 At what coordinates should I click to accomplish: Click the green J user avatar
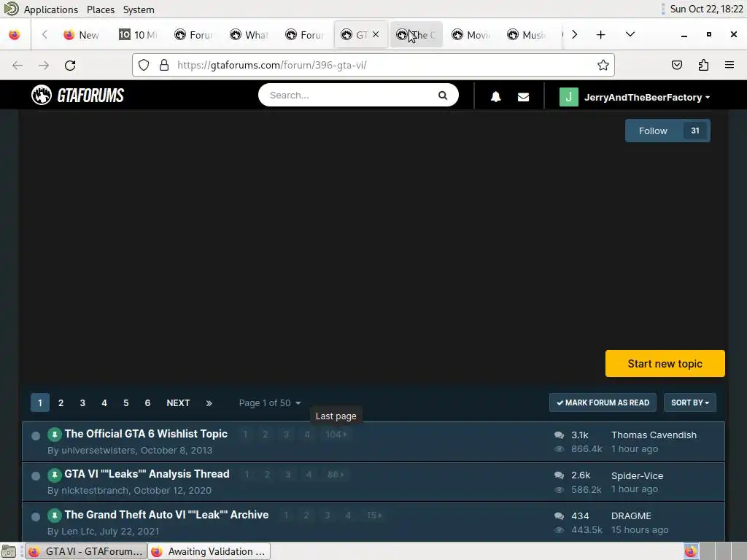click(568, 97)
